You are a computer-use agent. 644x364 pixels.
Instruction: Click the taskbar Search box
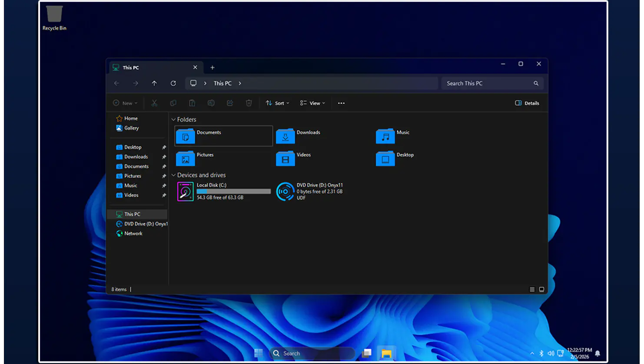(x=312, y=353)
